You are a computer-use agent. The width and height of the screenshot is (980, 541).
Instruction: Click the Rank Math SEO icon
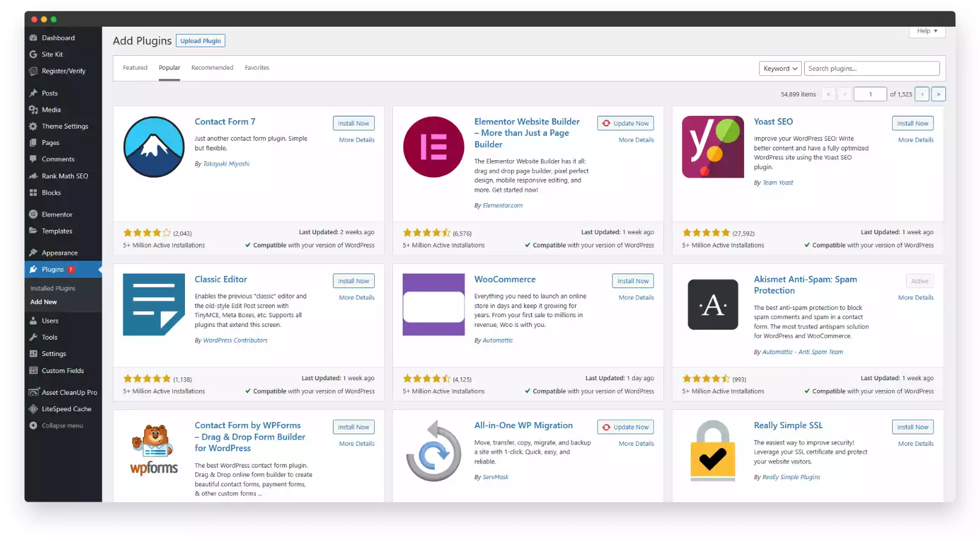coord(33,176)
